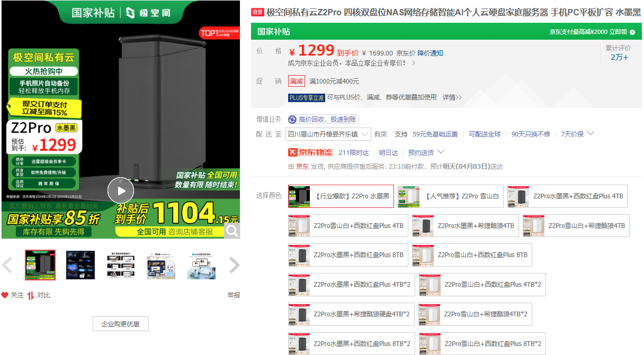Select the red-bordered product thumbnail under main image
Screen dimensions: 644x355
pos(40,265)
